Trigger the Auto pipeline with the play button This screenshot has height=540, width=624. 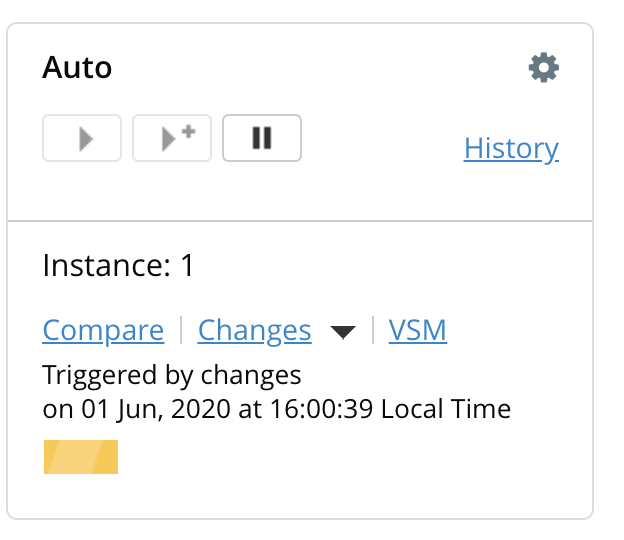82,138
